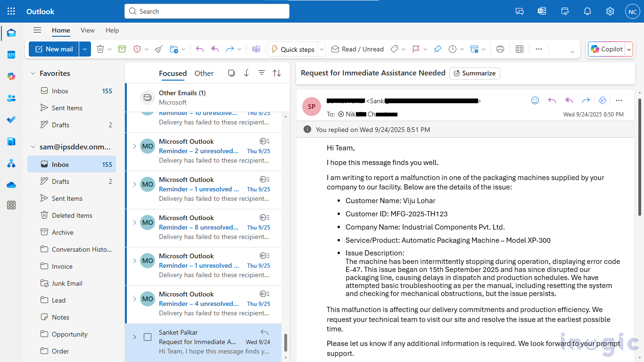Click the Summarize button

click(475, 73)
